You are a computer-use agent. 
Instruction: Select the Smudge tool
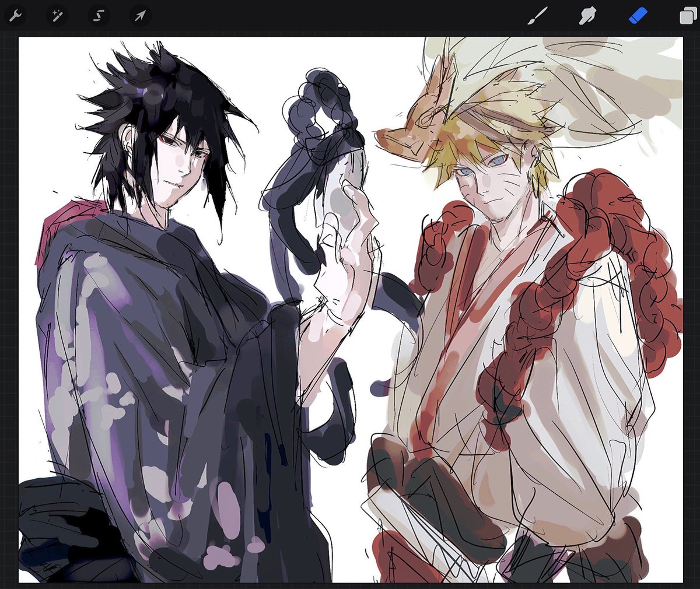[x=586, y=16]
